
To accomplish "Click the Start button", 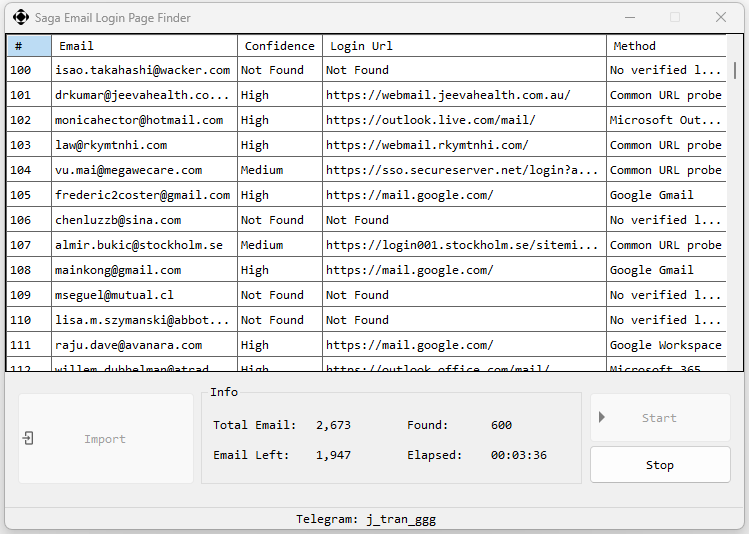I will point(660,418).
